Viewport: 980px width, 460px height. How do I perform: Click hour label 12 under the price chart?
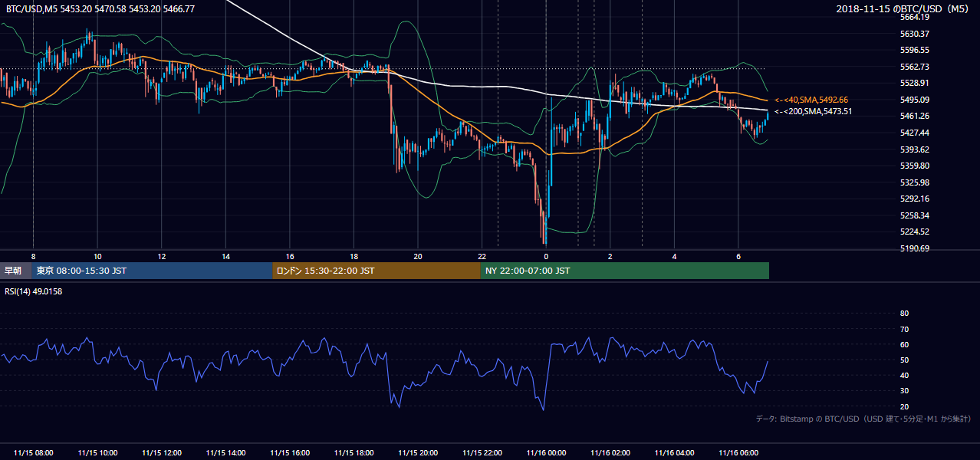click(162, 256)
